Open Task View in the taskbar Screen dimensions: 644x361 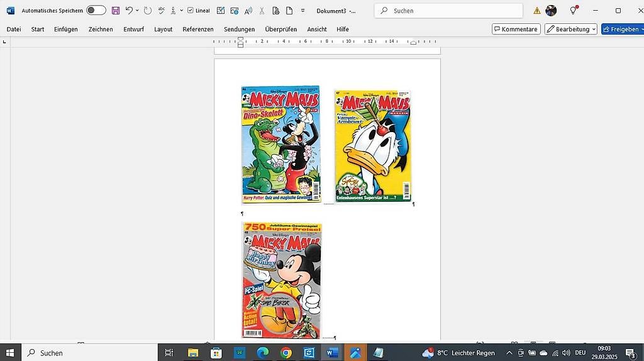pos(169,353)
